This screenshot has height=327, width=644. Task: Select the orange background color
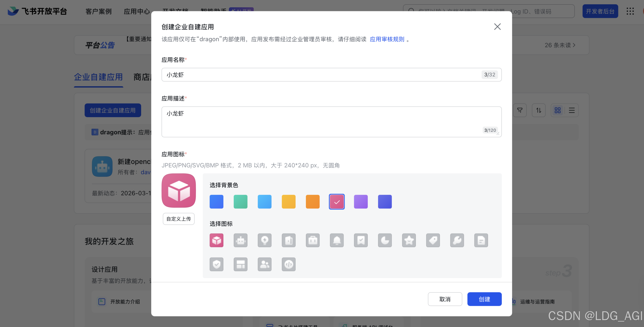coord(313,201)
